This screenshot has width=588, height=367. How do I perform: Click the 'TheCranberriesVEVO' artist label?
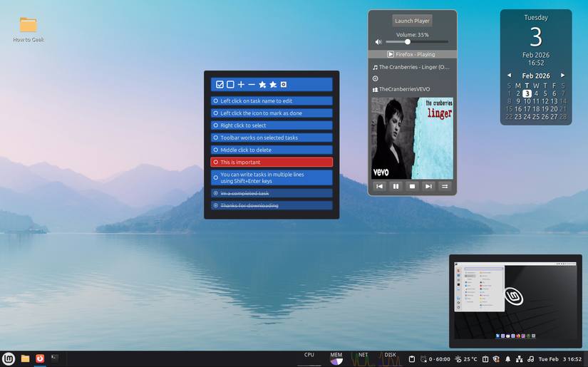coord(404,89)
